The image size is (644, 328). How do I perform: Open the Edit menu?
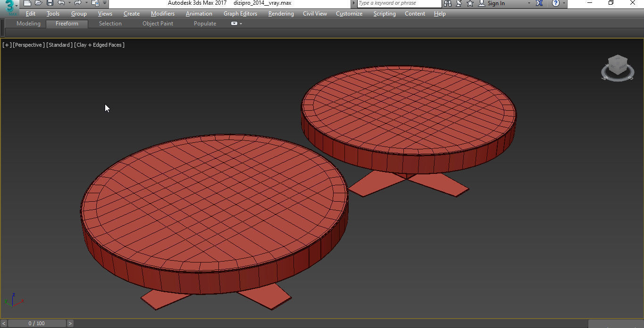pyautogui.click(x=31, y=14)
